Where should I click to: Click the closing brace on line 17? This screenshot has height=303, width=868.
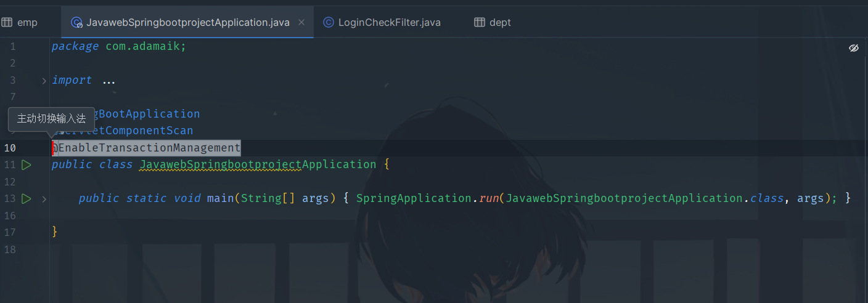55,232
